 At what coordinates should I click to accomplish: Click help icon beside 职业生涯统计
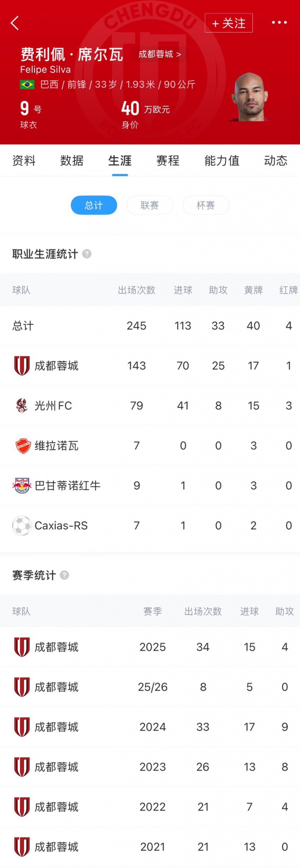click(87, 254)
